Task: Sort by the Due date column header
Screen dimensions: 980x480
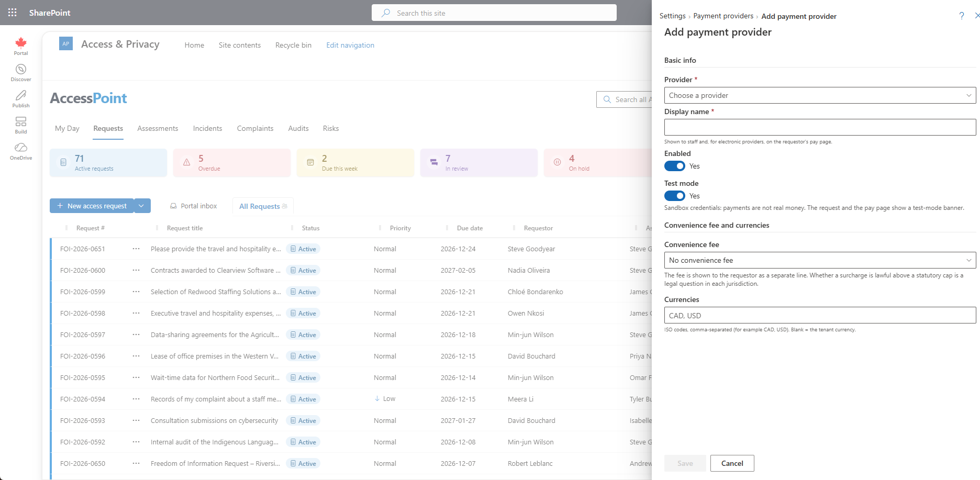Action: click(x=470, y=228)
